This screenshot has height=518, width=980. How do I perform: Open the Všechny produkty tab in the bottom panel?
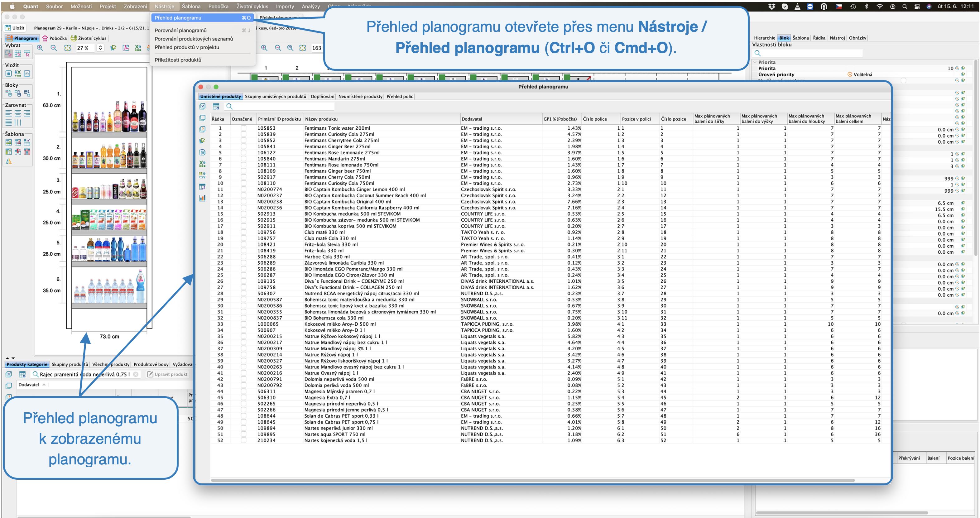pos(111,364)
